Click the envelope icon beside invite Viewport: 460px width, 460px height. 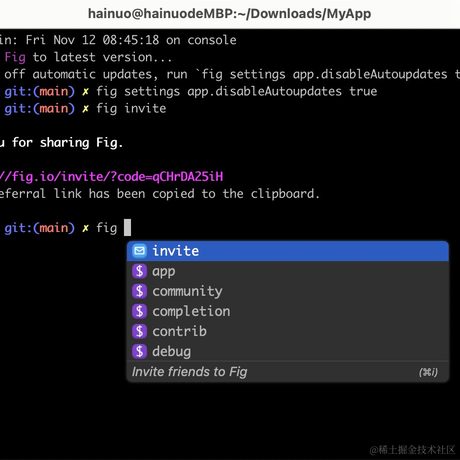[139, 251]
